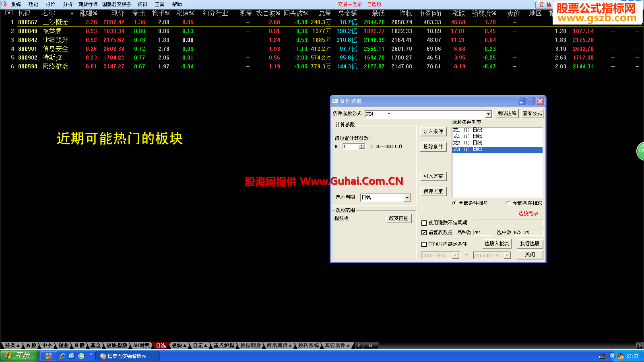Click 交易未登录 link in top bar
The width and height of the screenshot is (644, 362).
[350, 4]
